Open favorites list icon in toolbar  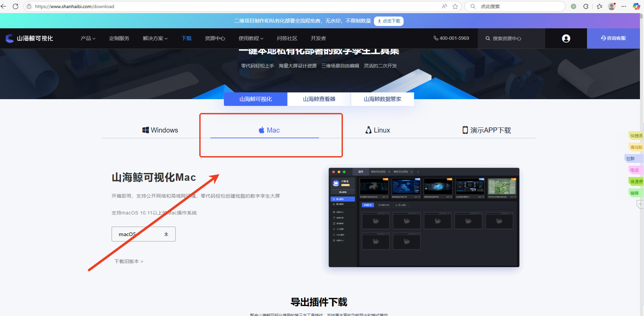pos(599,6)
